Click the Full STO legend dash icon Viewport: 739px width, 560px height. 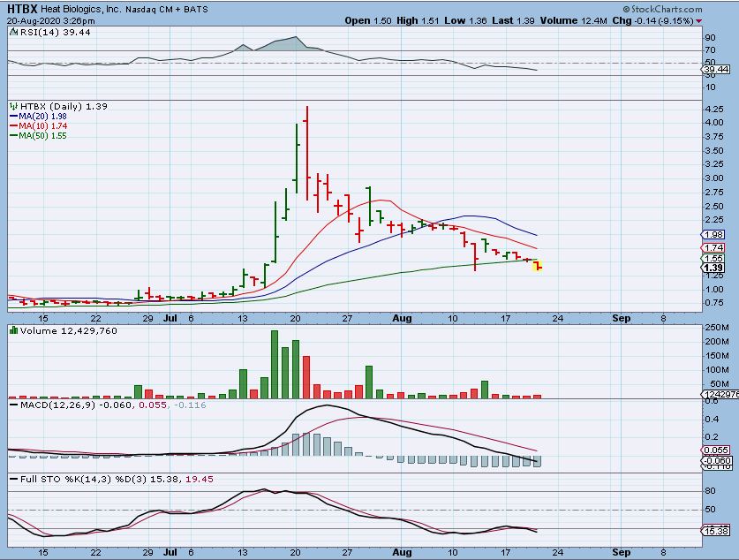click(x=13, y=479)
